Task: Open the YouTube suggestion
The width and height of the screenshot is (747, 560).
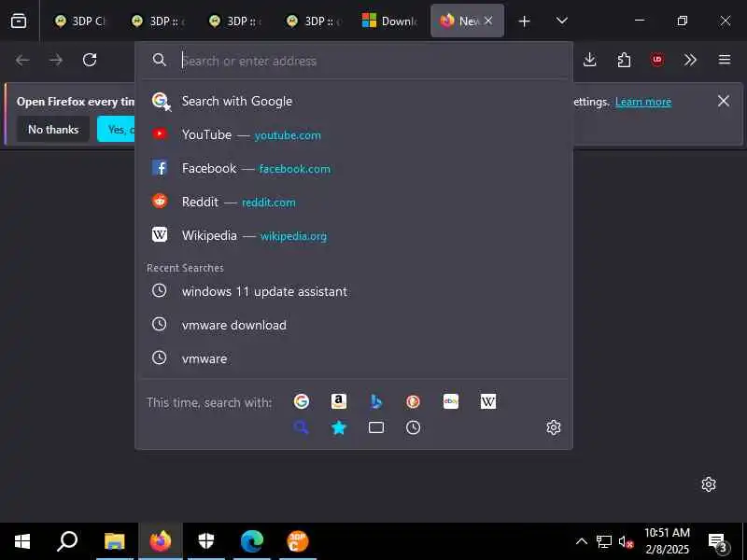Action: tap(354, 134)
